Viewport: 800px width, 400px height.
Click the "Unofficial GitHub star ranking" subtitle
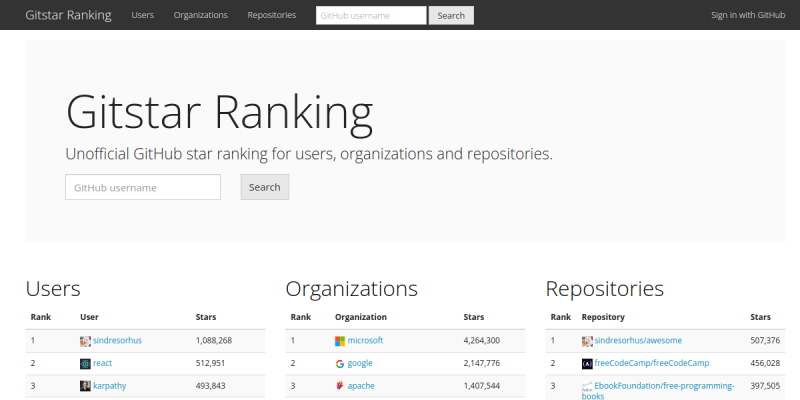(x=309, y=154)
